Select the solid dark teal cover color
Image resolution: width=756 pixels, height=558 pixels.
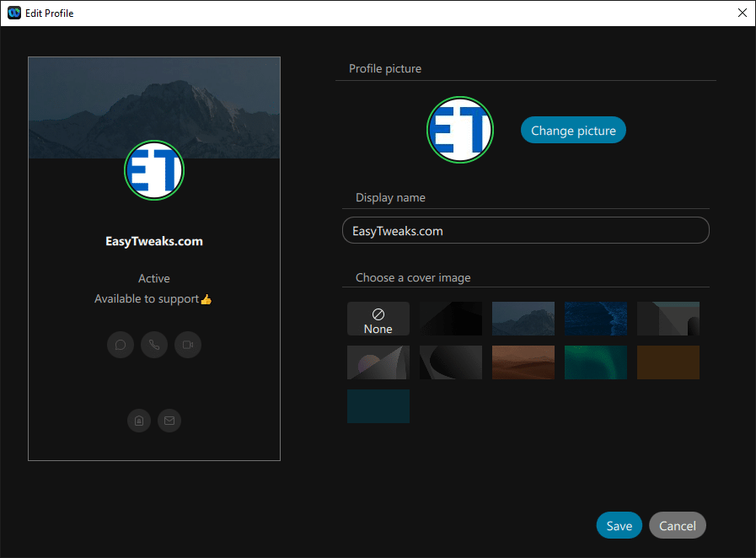click(378, 406)
